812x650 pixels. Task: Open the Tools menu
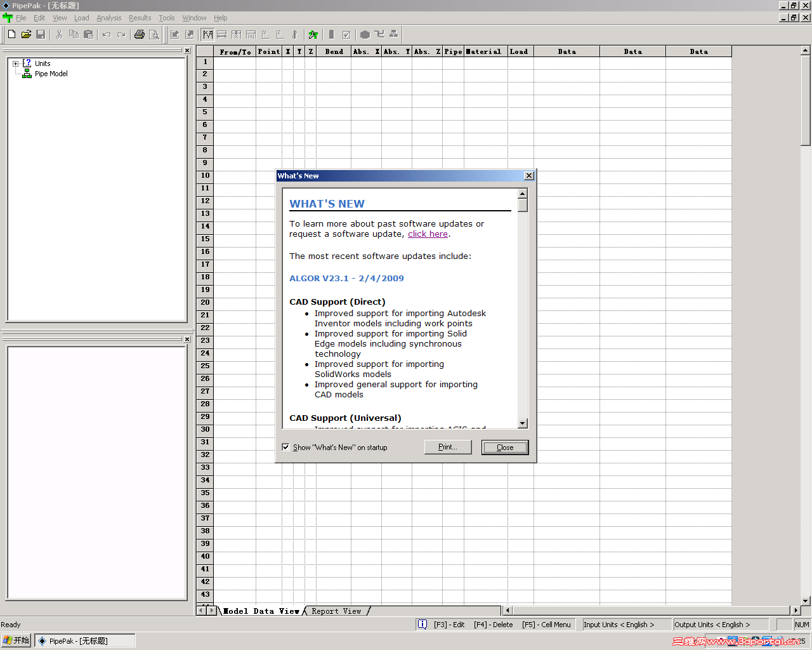click(167, 18)
